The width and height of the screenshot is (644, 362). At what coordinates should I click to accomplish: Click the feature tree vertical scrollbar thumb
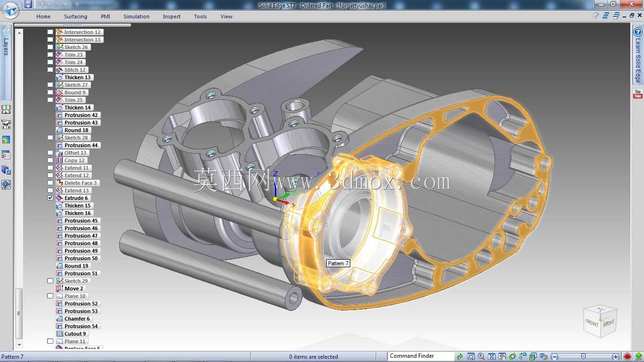[19, 313]
